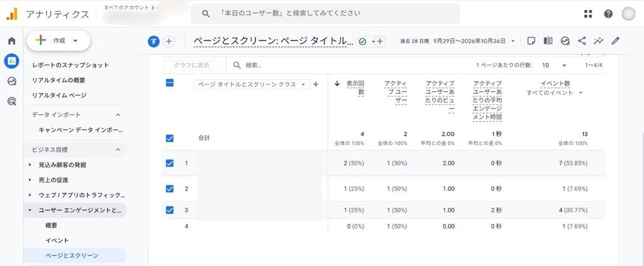Open the rows per page 10 dropdown
The width and height of the screenshot is (644, 266).
(x=553, y=65)
